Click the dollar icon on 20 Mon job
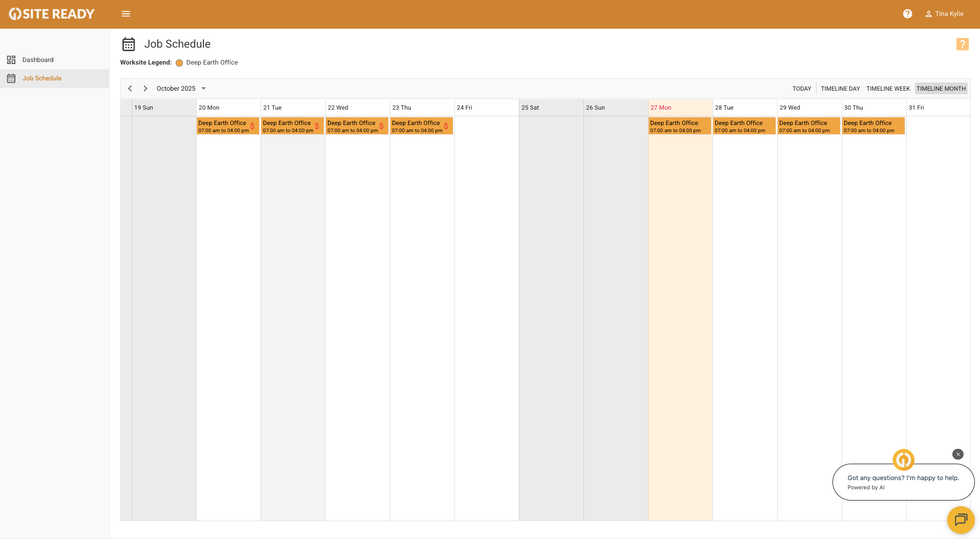The width and height of the screenshot is (980, 539). click(253, 126)
